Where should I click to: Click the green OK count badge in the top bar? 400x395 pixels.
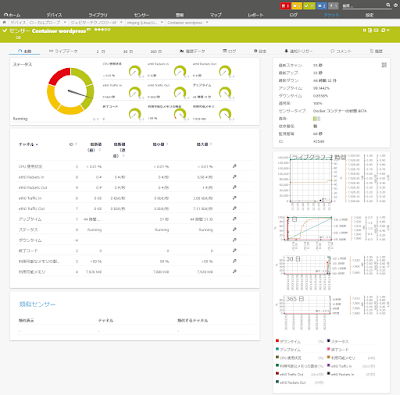tap(309, 6)
